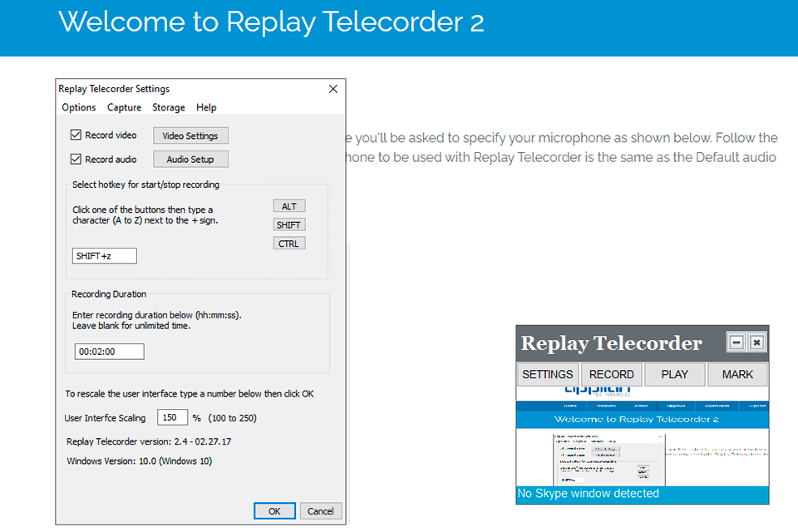The height and width of the screenshot is (532, 798).
Task: Minimize the Replay Telecorder mini window
Action: pyautogui.click(x=738, y=342)
